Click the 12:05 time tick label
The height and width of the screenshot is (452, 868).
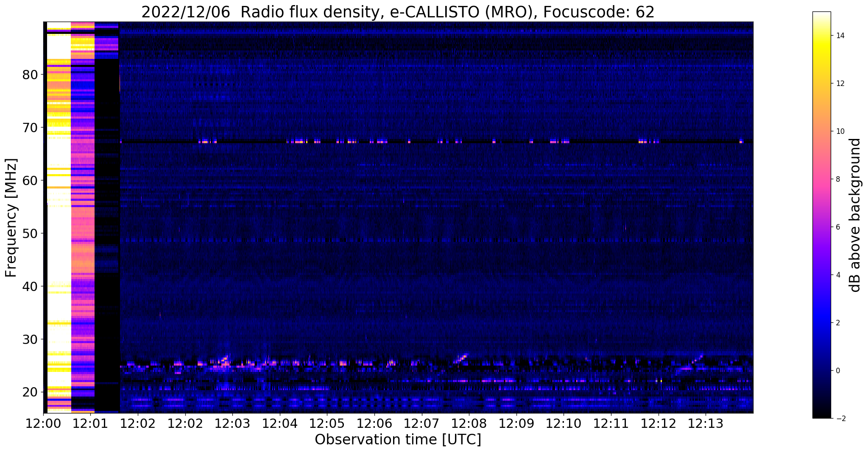click(x=327, y=423)
